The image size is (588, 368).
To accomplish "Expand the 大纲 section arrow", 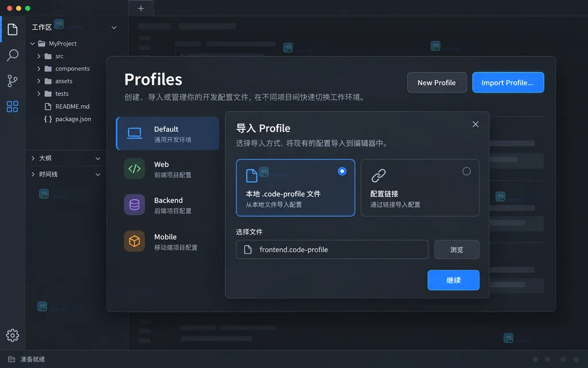I will (33, 159).
